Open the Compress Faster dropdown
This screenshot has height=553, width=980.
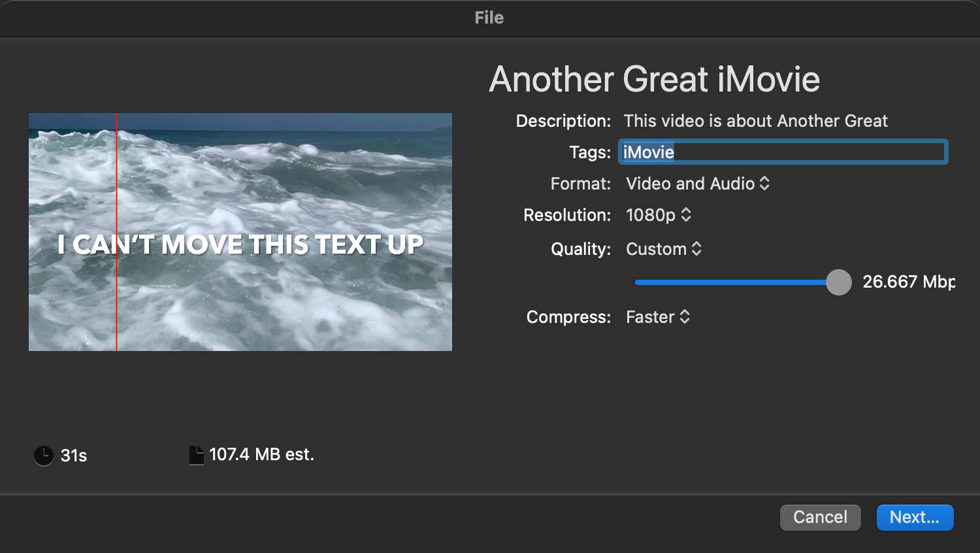658,317
